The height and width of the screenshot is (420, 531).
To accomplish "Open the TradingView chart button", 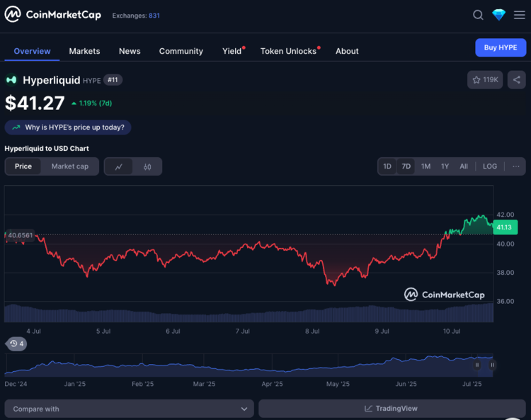I will (x=392, y=409).
